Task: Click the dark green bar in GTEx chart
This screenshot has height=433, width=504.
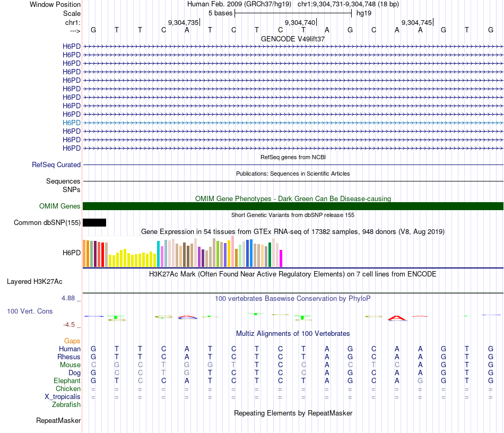Action: point(270,255)
